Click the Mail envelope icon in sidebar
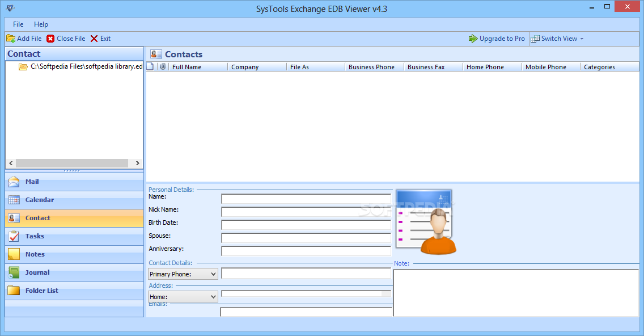 tap(14, 182)
